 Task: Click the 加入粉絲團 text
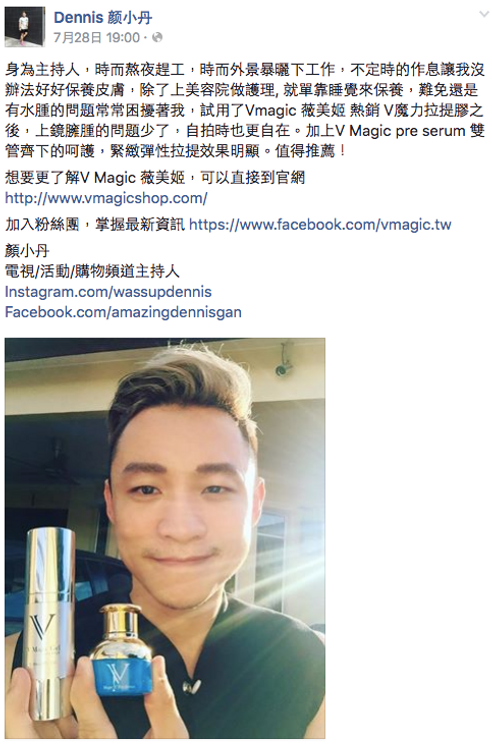pyautogui.click(x=42, y=224)
